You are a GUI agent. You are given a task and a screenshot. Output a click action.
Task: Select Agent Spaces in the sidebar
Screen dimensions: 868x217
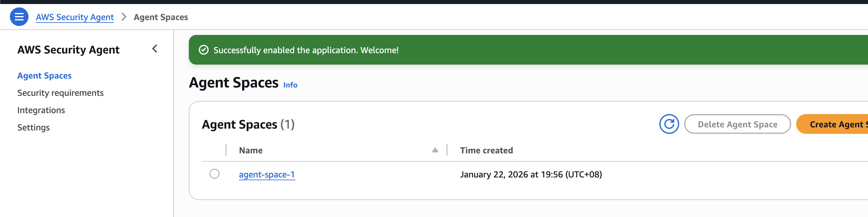(45, 76)
